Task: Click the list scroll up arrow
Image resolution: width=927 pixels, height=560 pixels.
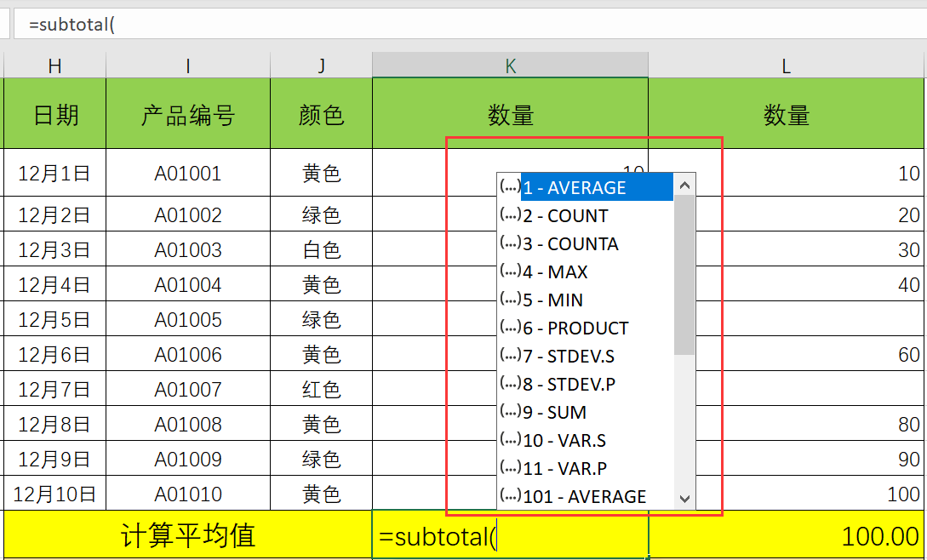Action: (x=684, y=186)
